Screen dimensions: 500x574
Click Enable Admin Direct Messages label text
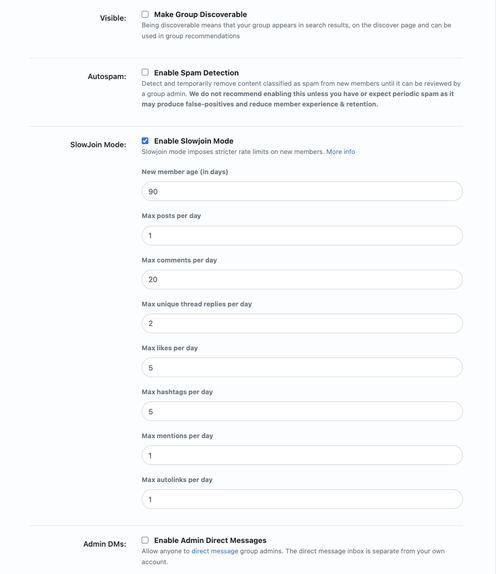[210, 540]
